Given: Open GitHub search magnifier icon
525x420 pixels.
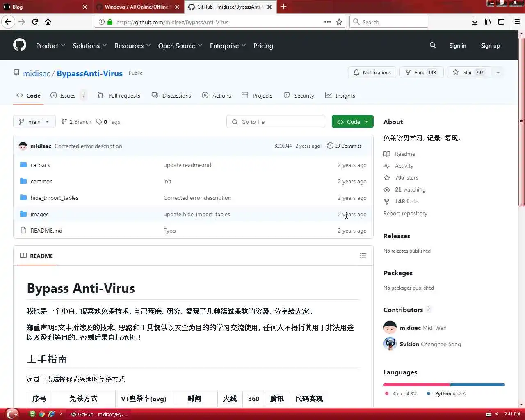Looking at the screenshot, I should (x=433, y=46).
